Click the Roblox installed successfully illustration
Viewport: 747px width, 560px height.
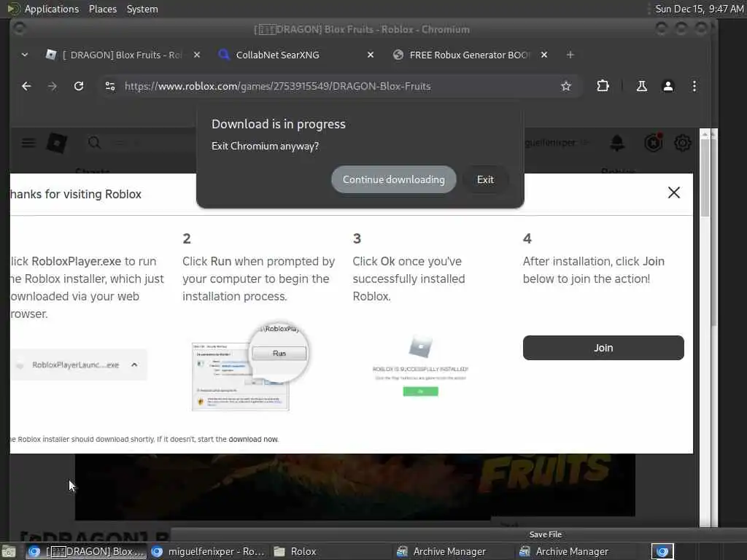[x=420, y=366]
